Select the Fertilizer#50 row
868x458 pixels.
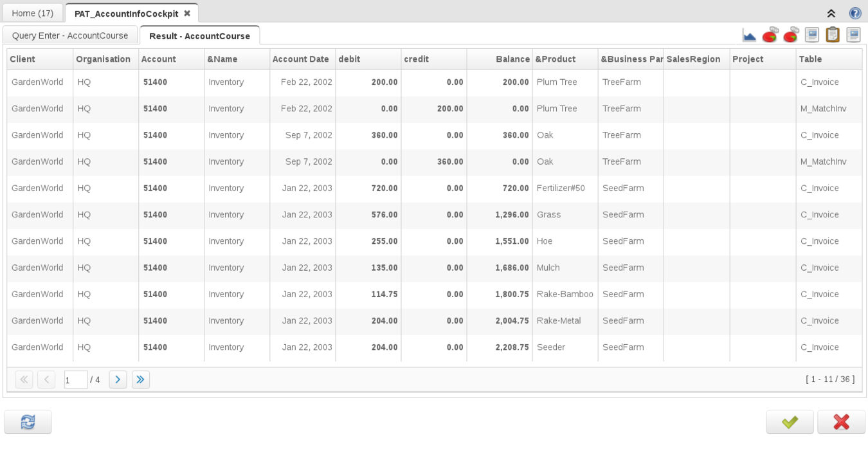tap(561, 188)
